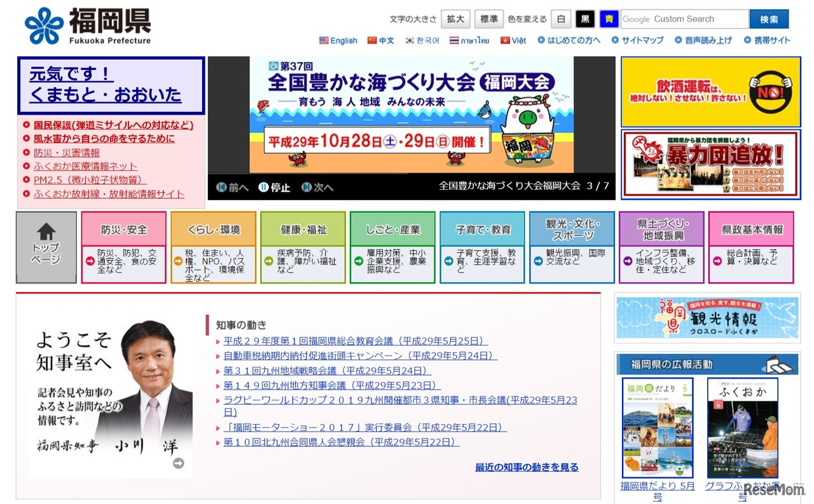This screenshot has height=504, width=814.
Task: Open PM2.5（微小粒子状物質） link
Action: click(x=90, y=180)
